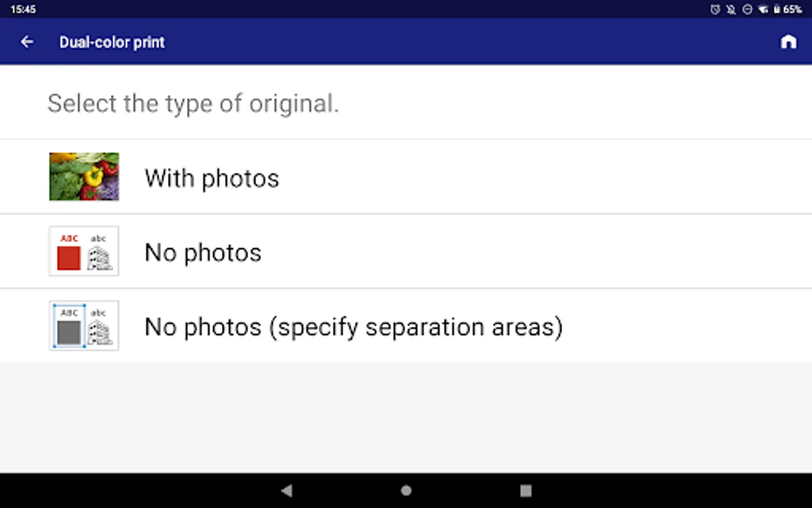Screen dimensions: 812x508
Task: Tap the muted notifications bell icon
Action: tap(731, 9)
